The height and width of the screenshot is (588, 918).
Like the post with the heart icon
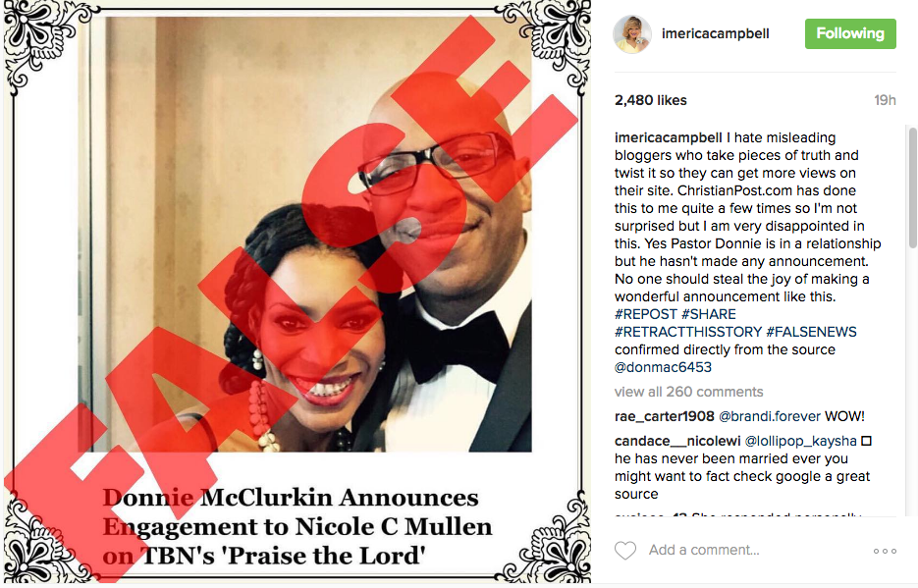pyautogui.click(x=625, y=550)
